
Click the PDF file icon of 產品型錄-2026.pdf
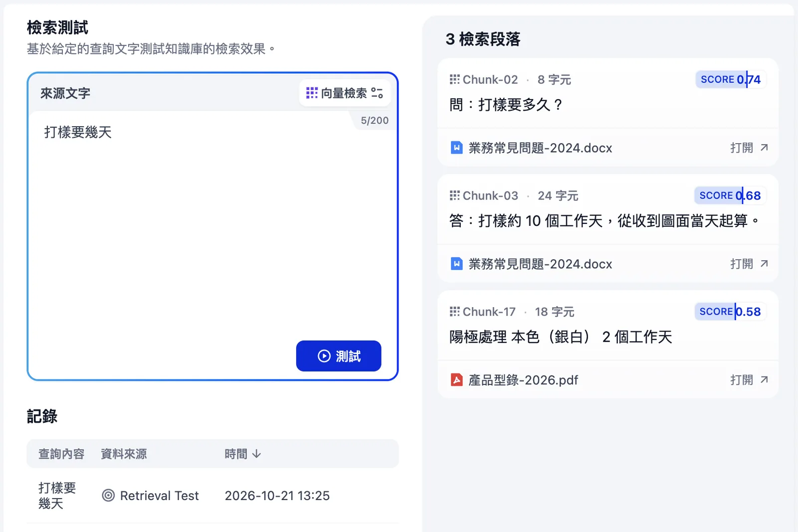pos(456,380)
